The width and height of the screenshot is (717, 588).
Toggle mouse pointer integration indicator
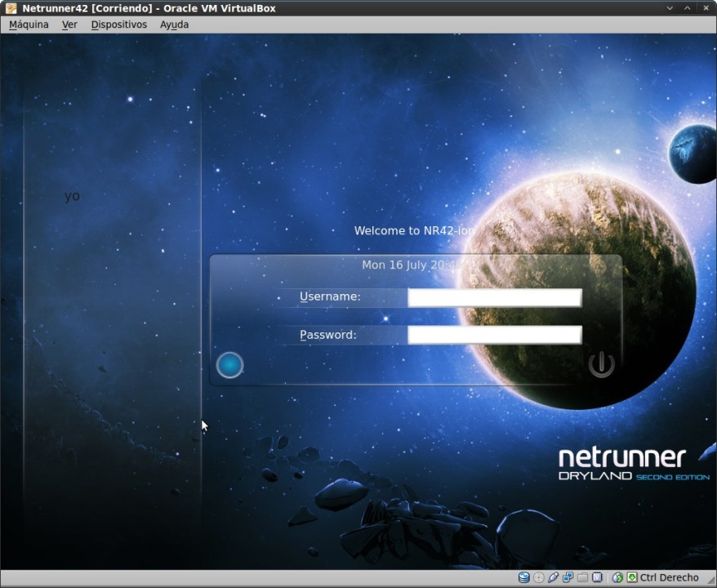click(617, 577)
